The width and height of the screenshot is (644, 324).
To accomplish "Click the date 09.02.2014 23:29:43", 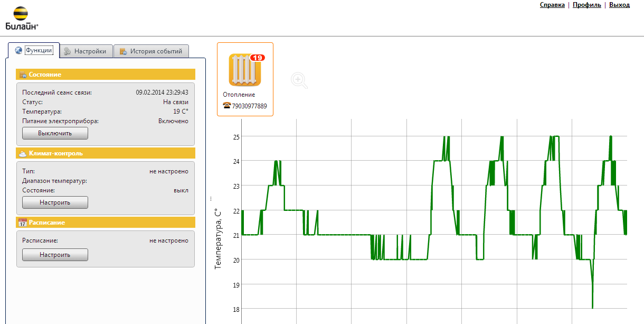I will coord(162,92).
